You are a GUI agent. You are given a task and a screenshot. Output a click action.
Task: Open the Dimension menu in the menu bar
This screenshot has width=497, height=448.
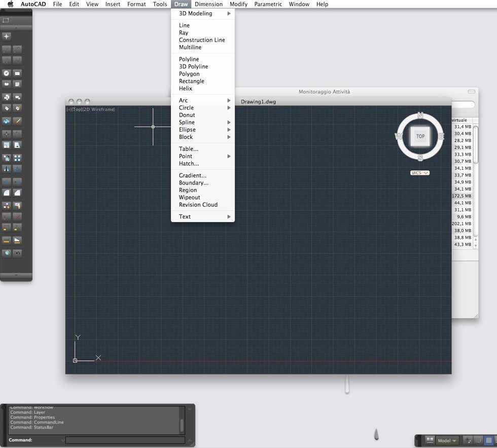(208, 4)
